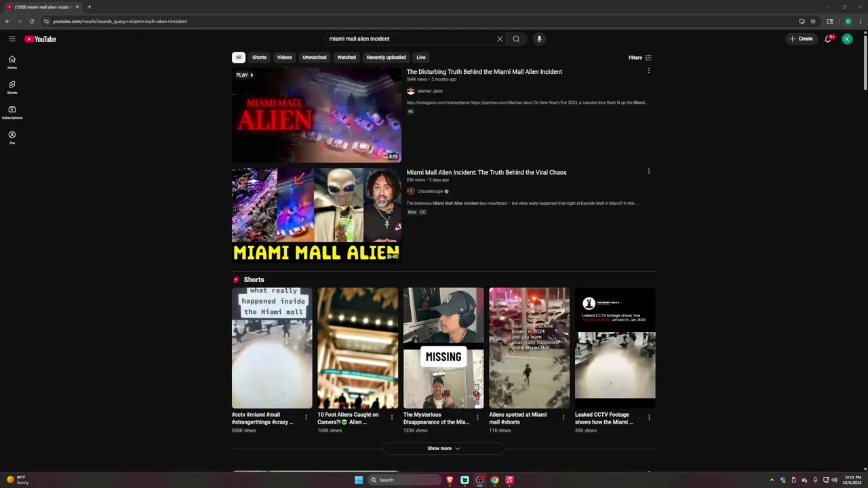Open a new browser tab
Screen dimensions: 868x488
pyautogui.click(x=89, y=7)
